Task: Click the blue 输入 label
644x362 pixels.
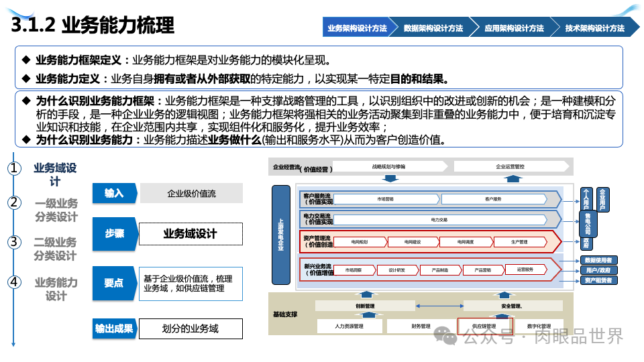Action: [x=114, y=193]
